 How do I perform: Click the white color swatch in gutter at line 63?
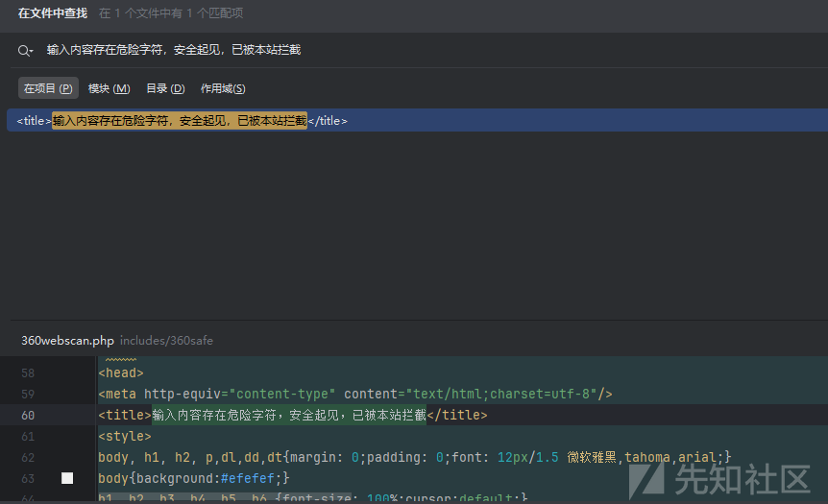67,478
